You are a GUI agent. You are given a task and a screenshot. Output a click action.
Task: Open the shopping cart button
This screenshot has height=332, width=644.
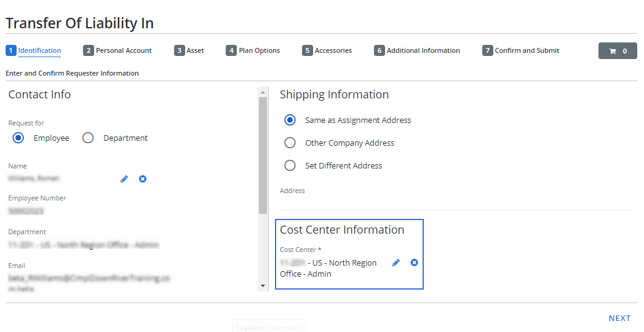click(x=618, y=51)
